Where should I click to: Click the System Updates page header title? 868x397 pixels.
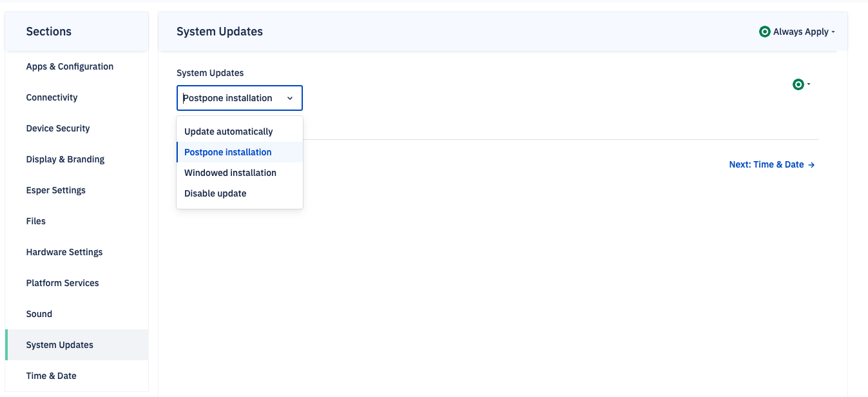(x=220, y=32)
